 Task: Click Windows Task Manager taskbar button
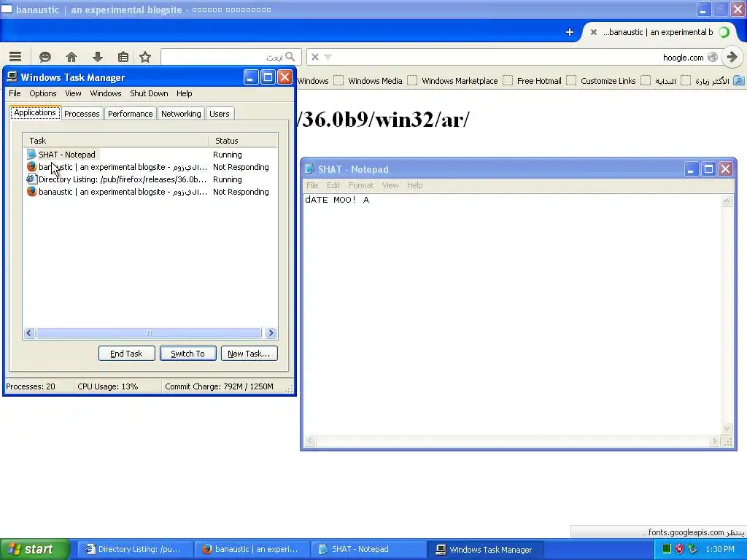coord(486,550)
